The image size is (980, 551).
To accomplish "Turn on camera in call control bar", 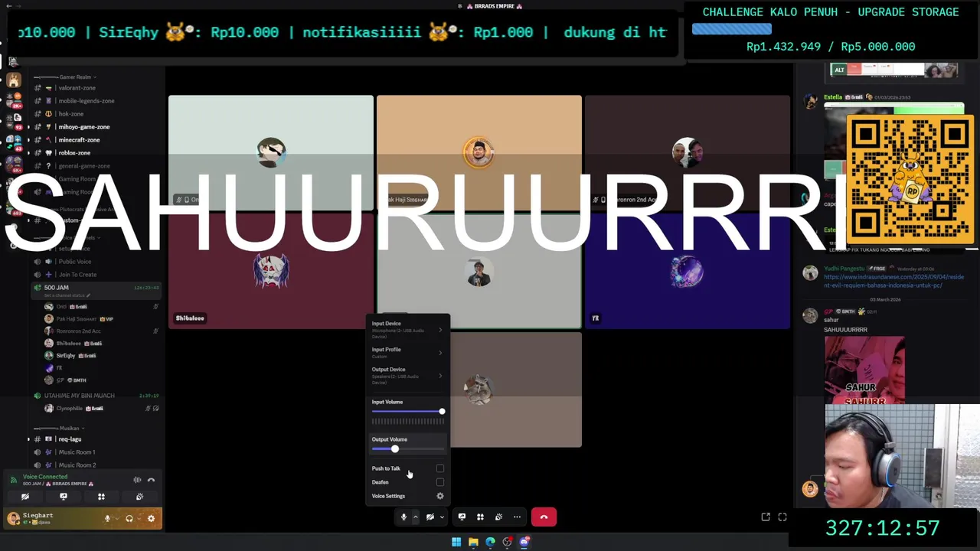I will tap(430, 517).
